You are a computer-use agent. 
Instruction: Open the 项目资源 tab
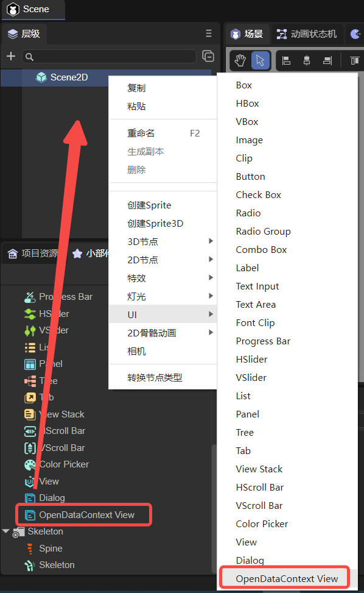(33, 254)
